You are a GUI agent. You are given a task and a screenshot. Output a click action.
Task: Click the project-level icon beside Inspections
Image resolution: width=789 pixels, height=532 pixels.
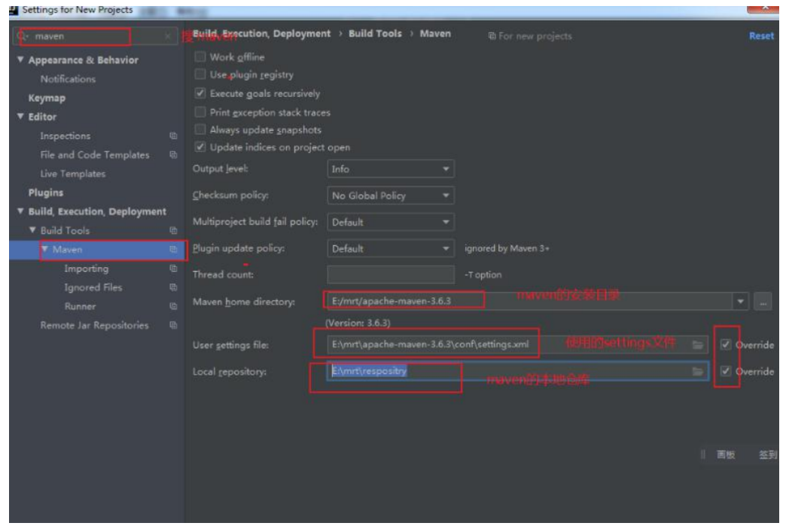coord(173,135)
